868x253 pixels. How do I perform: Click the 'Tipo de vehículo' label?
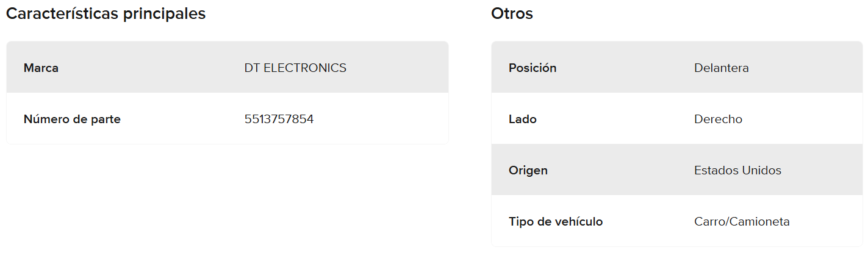click(x=556, y=222)
